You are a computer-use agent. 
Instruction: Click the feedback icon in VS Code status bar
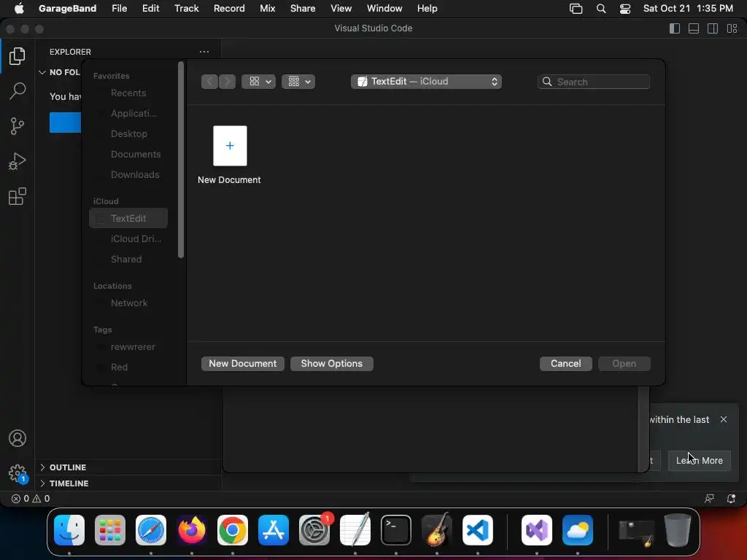point(709,499)
